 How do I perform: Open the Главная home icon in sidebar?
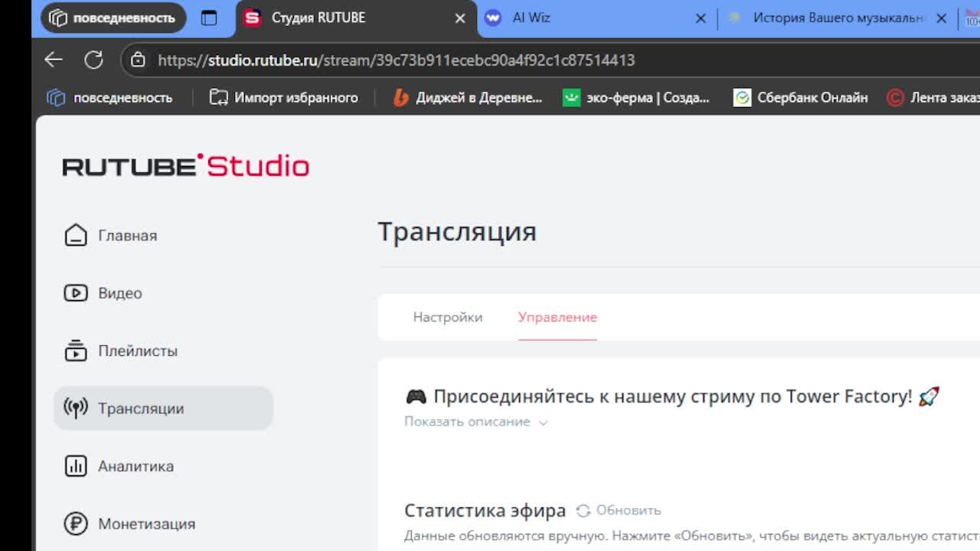coord(76,235)
